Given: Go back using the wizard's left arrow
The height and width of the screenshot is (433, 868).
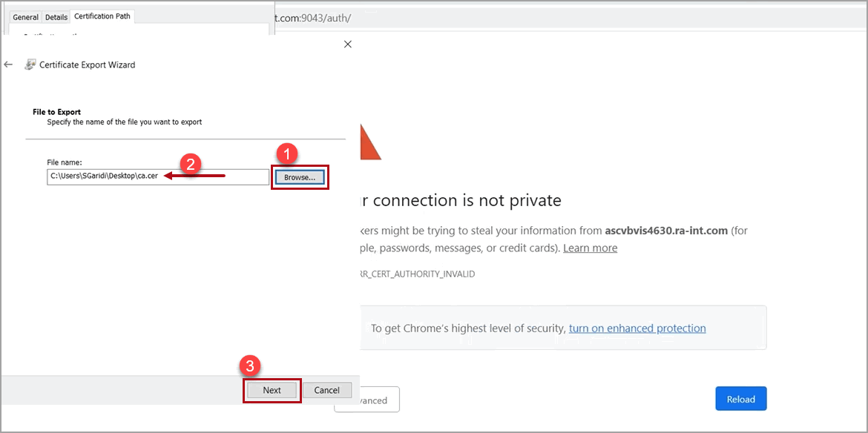Looking at the screenshot, I should click(7, 65).
